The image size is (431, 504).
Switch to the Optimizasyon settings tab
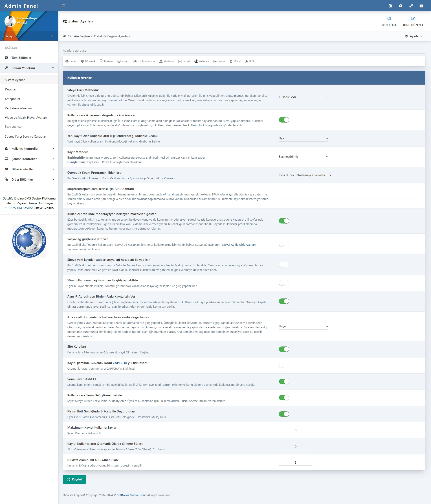tap(144, 61)
